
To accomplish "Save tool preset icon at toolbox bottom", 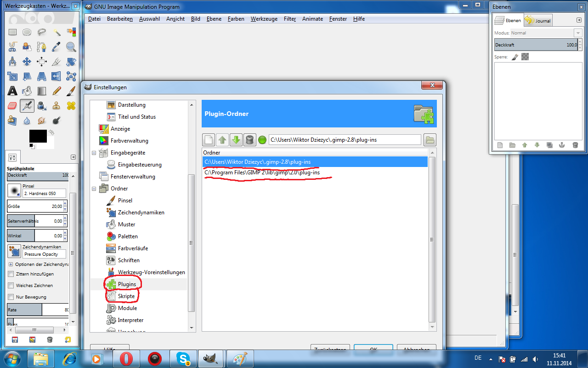I will pyautogui.click(x=15, y=340).
